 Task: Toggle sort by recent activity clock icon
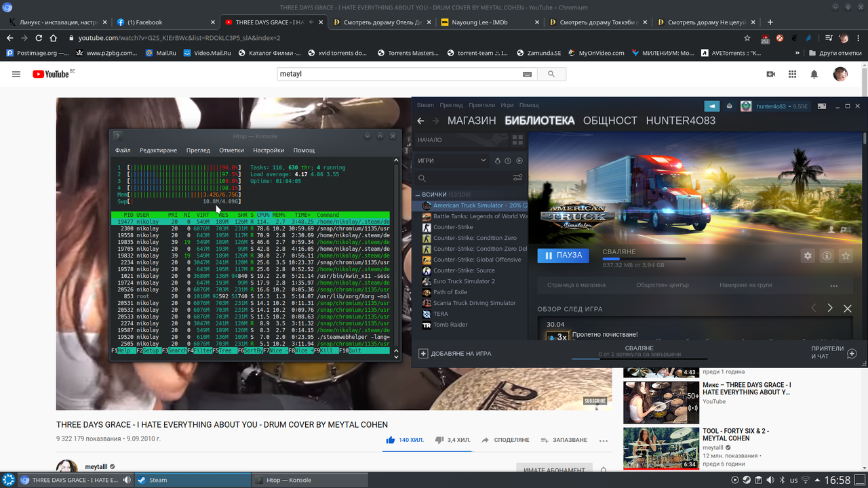[508, 161]
